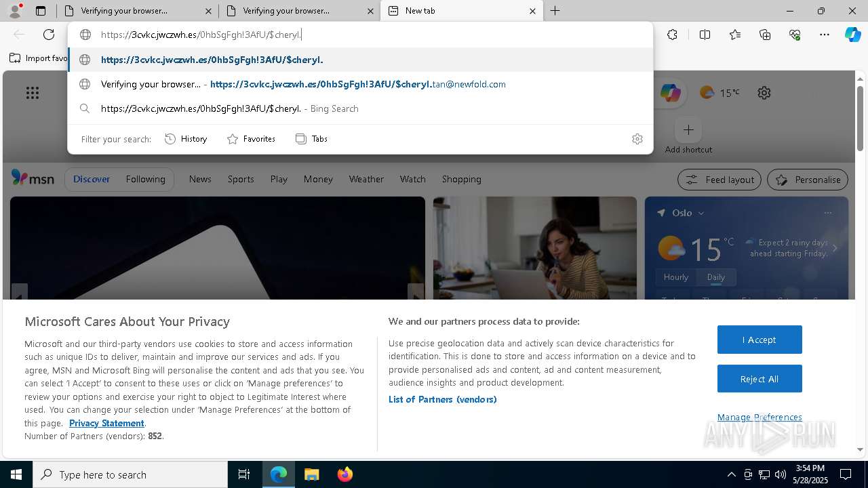Open address bar suggestions settings gear

637,139
